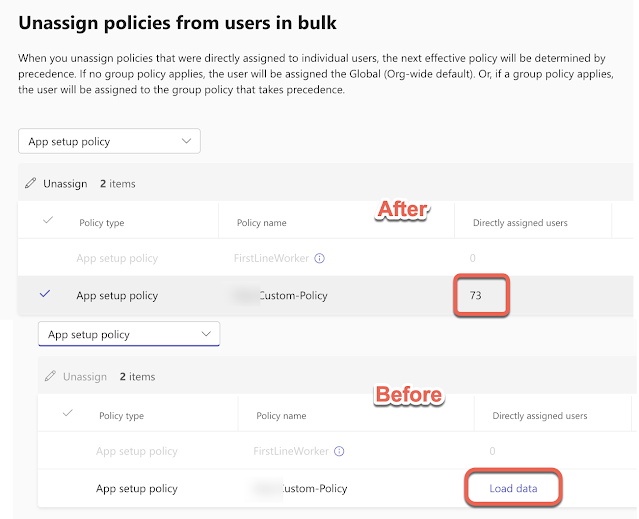Click chevron arrow of the upper policy dropdown
This screenshot has height=519, width=639.
(186, 142)
